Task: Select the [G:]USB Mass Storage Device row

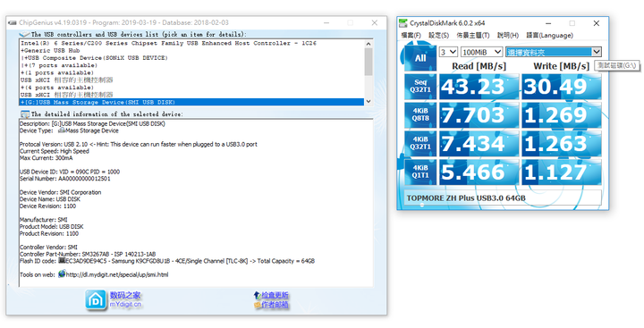Action: 191,102
